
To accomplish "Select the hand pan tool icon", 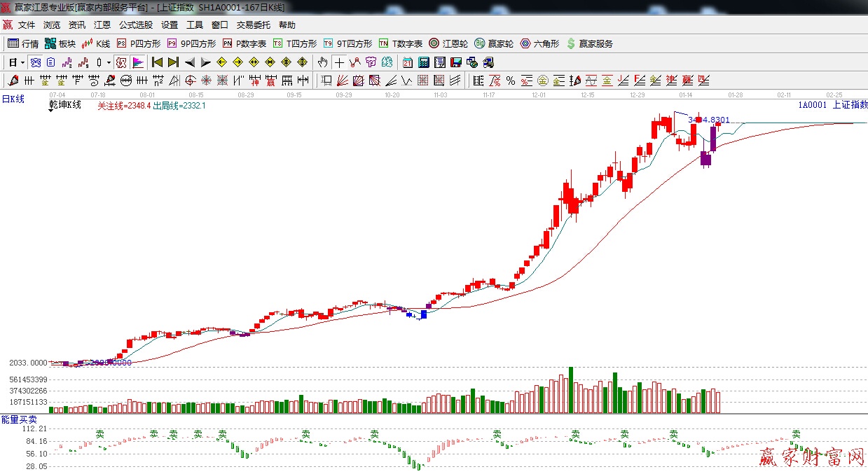I will [322, 62].
